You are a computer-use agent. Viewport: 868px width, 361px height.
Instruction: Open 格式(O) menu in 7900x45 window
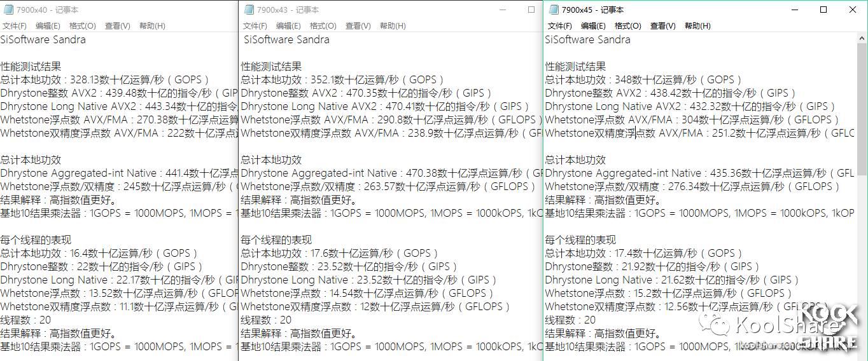(x=627, y=26)
